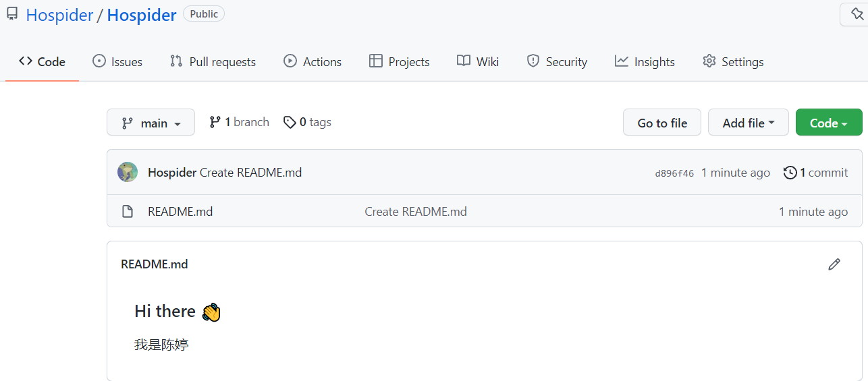Screen dimensions: 868x381
Task: Open the Issues tab
Action: pyautogui.click(x=117, y=61)
